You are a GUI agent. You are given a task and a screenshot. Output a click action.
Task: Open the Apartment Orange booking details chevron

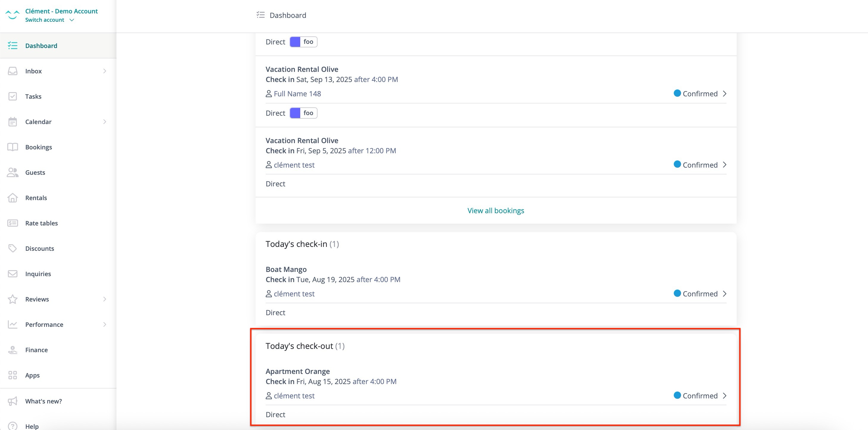[x=725, y=396]
